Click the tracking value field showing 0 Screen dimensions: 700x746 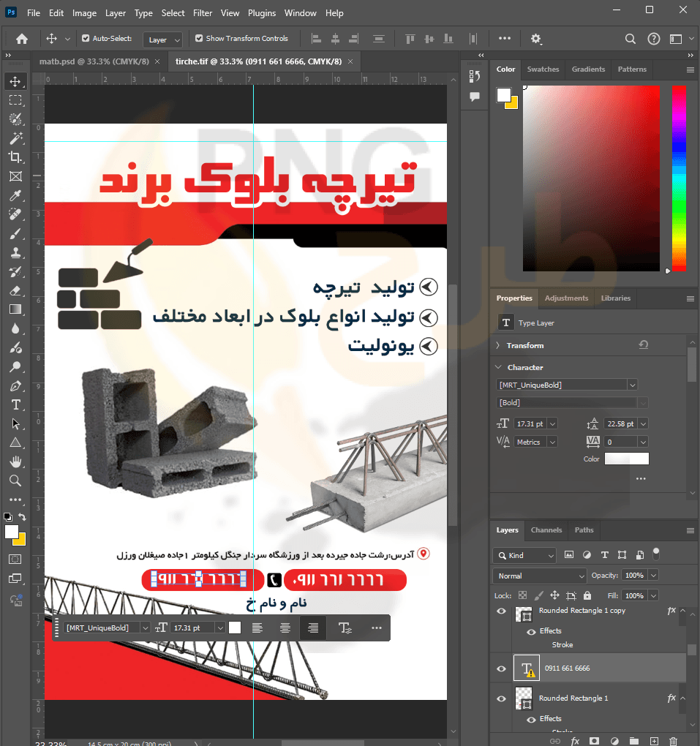[621, 442]
